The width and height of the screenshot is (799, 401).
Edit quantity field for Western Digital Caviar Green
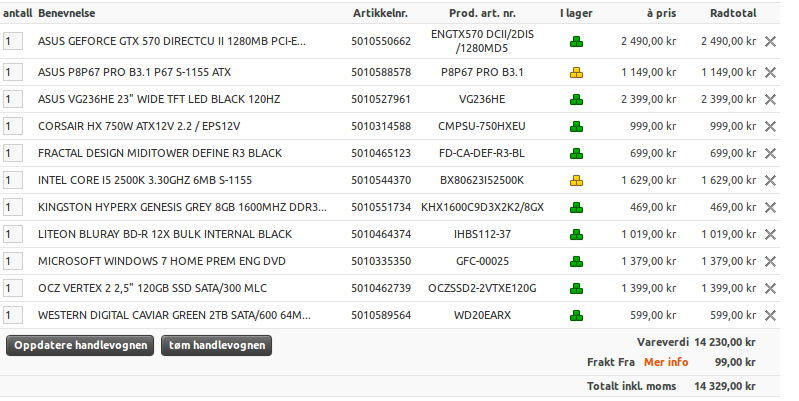pos(13,315)
